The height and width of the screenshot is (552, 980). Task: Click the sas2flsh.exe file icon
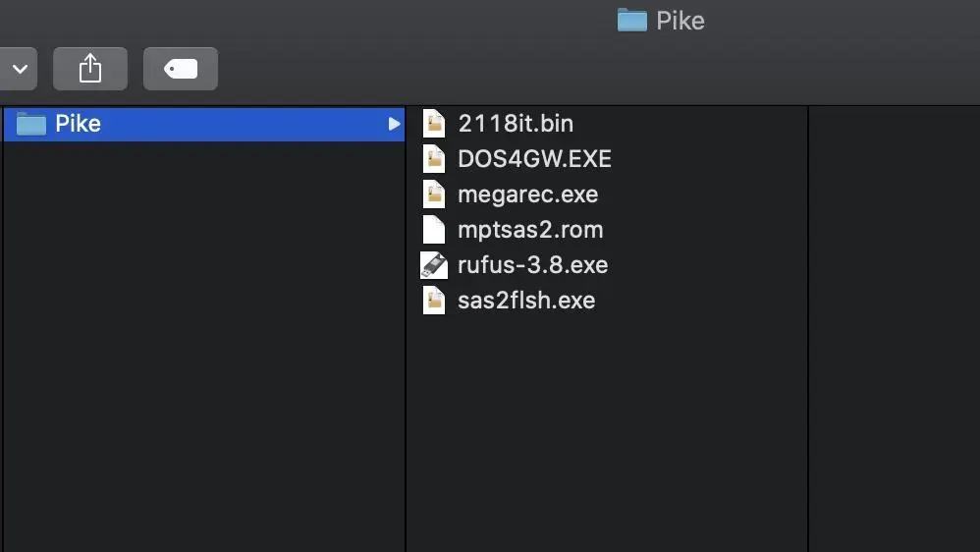pos(434,301)
